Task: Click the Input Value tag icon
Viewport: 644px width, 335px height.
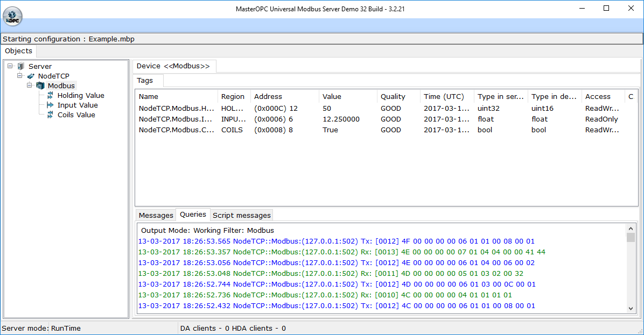Action: (50, 105)
